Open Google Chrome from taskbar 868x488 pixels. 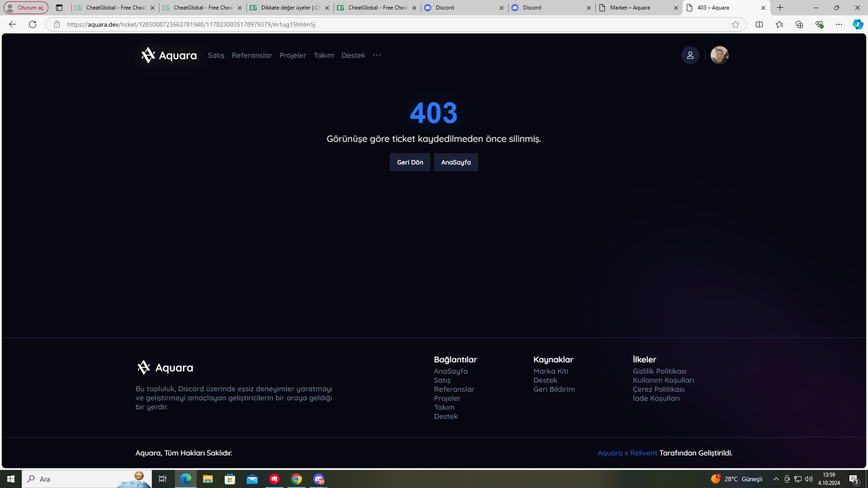point(297,479)
